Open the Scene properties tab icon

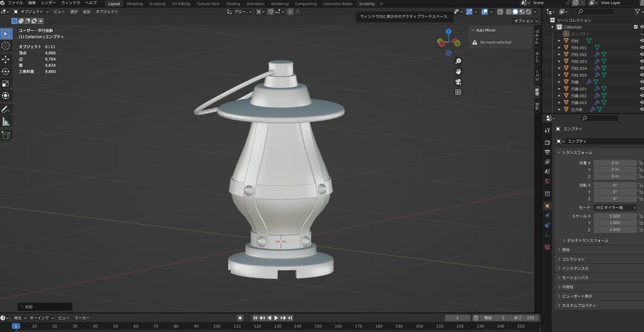click(547, 171)
